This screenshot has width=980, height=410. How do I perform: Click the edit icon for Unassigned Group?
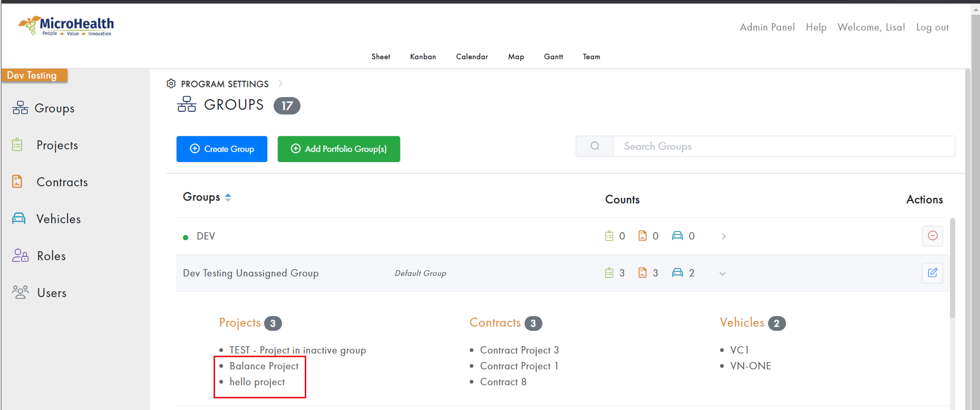point(933,273)
